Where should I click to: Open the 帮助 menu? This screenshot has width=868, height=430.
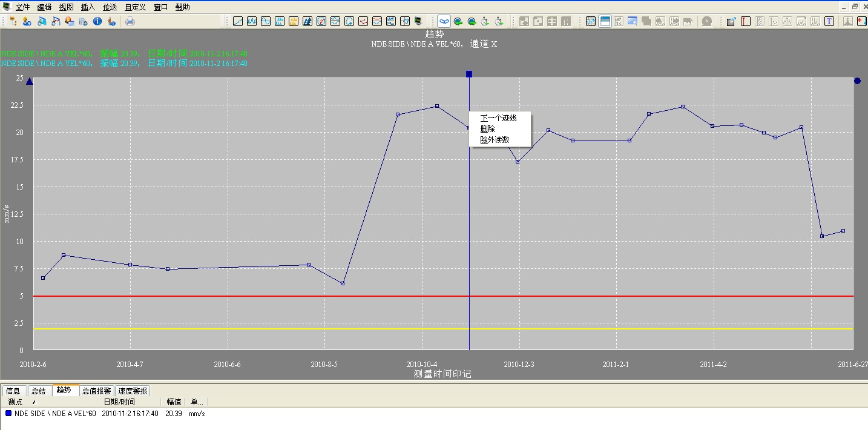click(182, 7)
